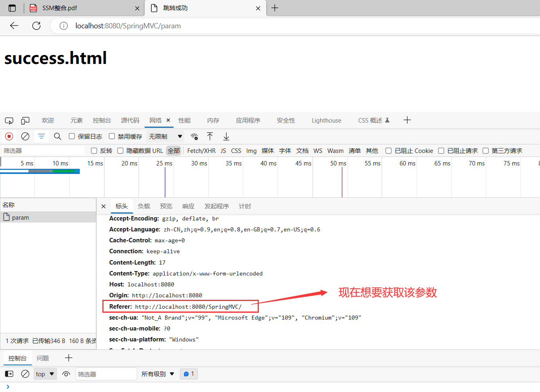Filter requests by WS type
540x392 pixels.
[x=318, y=150]
